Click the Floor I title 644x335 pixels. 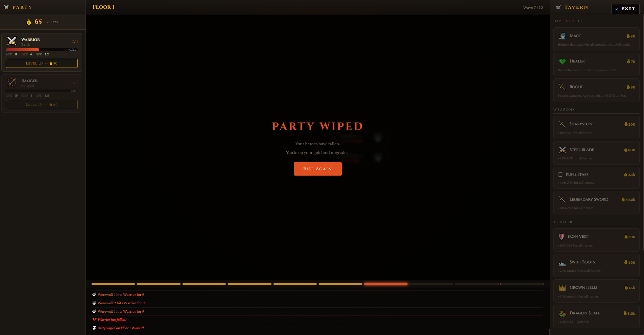(103, 7)
